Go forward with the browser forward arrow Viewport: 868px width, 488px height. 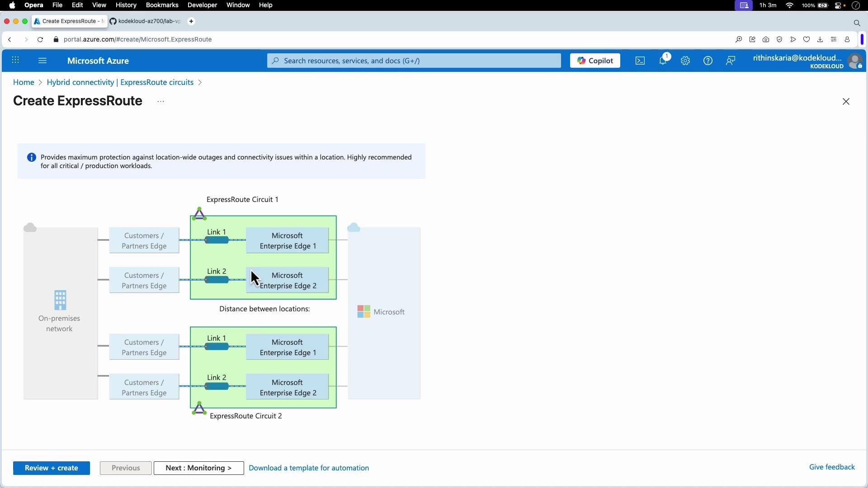26,40
